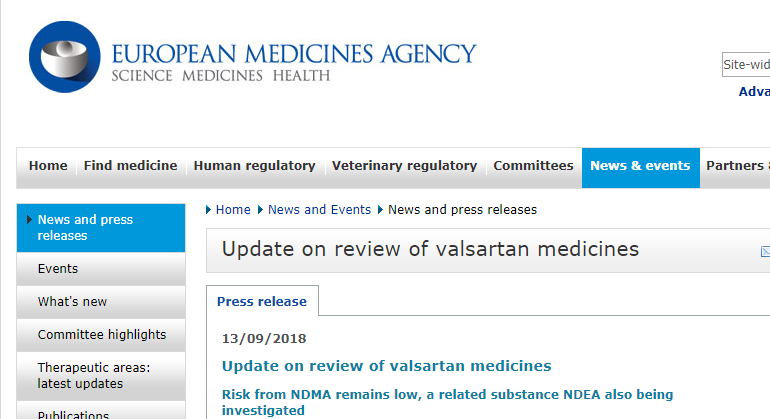Go to the Committees section
Image resolution: width=770 pixels, height=419 pixels.
click(533, 166)
